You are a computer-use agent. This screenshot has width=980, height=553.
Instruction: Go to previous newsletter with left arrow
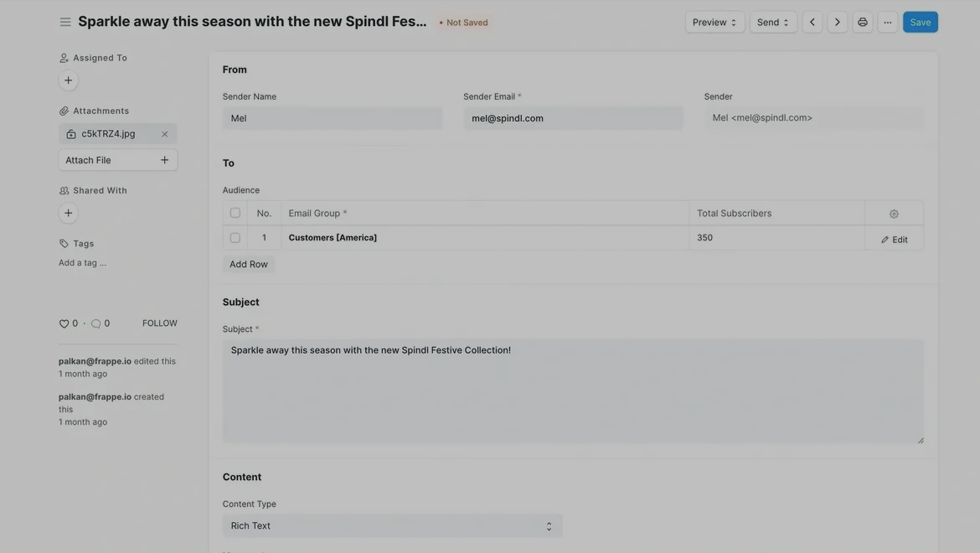(x=812, y=22)
